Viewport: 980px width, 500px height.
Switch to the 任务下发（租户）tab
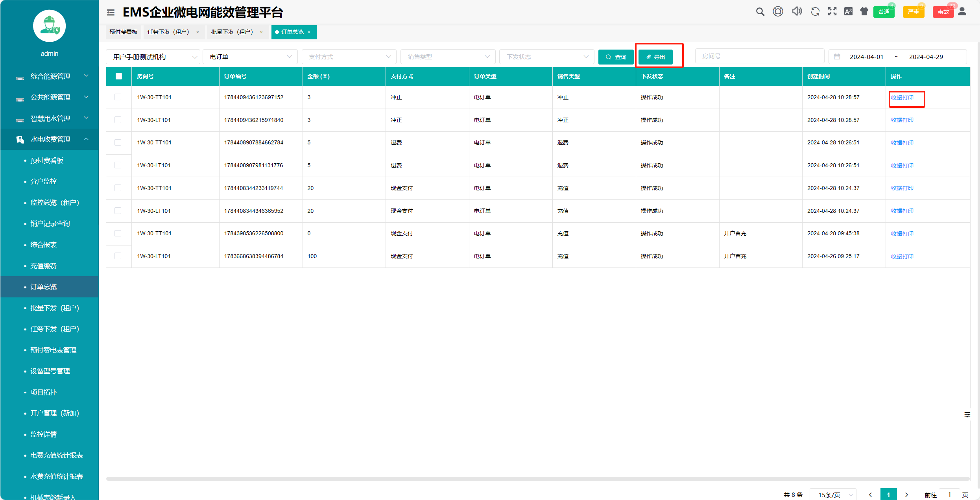pyautogui.click(x=168, y=32)
